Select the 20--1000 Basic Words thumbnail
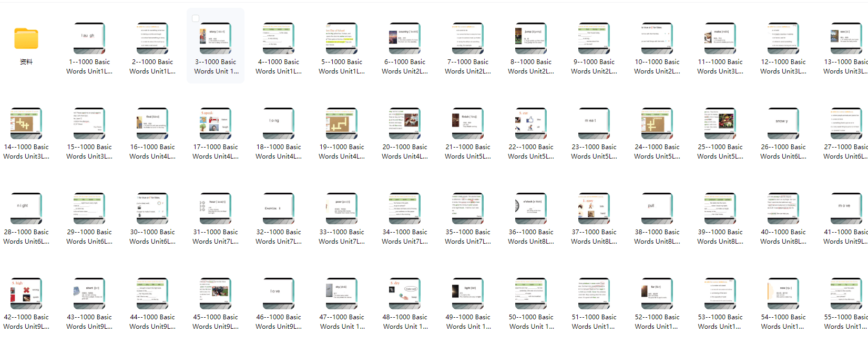Image resolution: width=868 pixels, height=355 pixels. click(x=405, y=123)
